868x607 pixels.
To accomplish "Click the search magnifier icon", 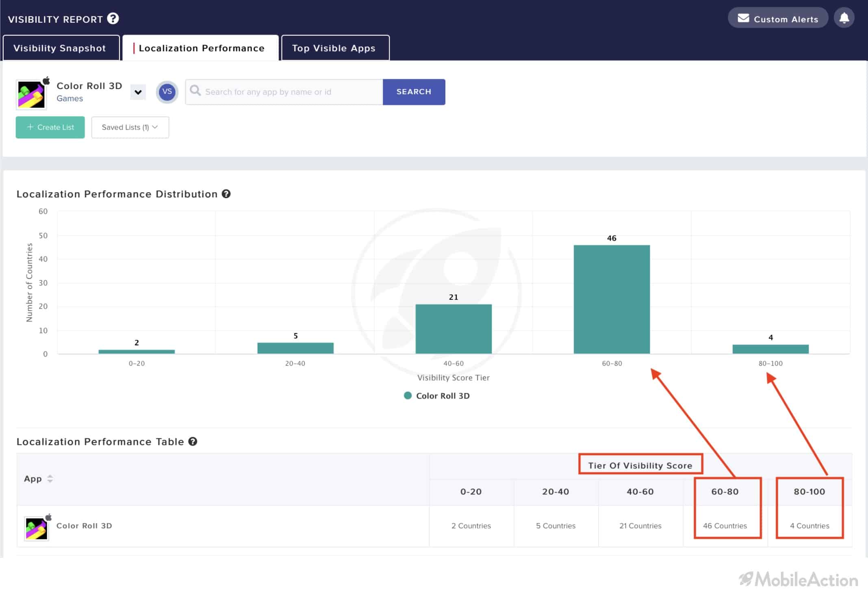I will [x=195, y=91].
